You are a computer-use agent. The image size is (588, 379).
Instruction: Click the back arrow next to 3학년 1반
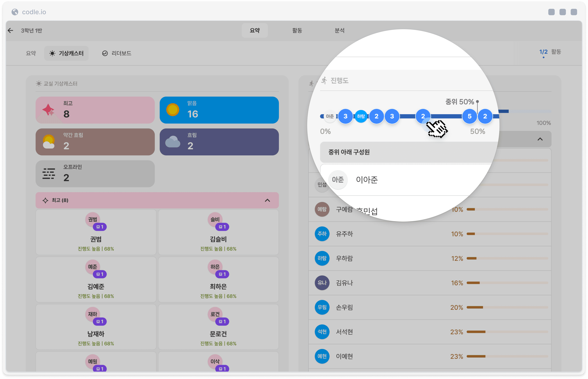tap(10, 31)
